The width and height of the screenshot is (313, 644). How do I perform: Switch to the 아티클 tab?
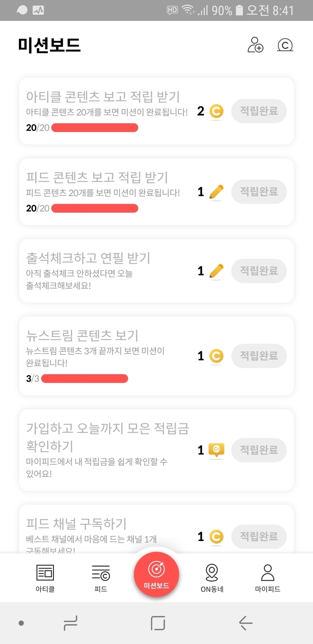(x=45, y=578)
